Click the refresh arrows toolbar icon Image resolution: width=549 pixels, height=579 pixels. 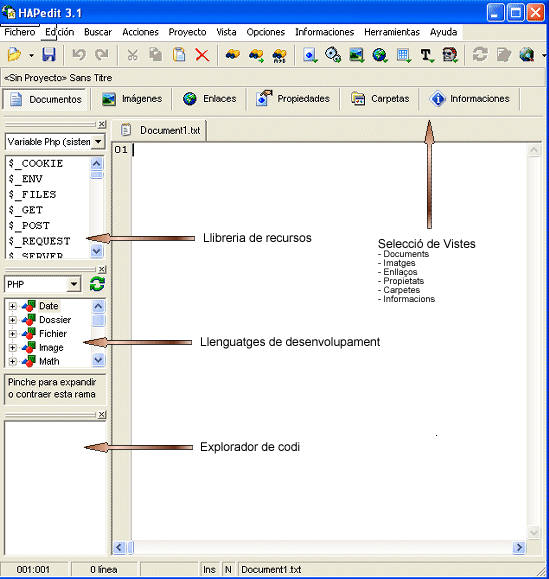480,55
